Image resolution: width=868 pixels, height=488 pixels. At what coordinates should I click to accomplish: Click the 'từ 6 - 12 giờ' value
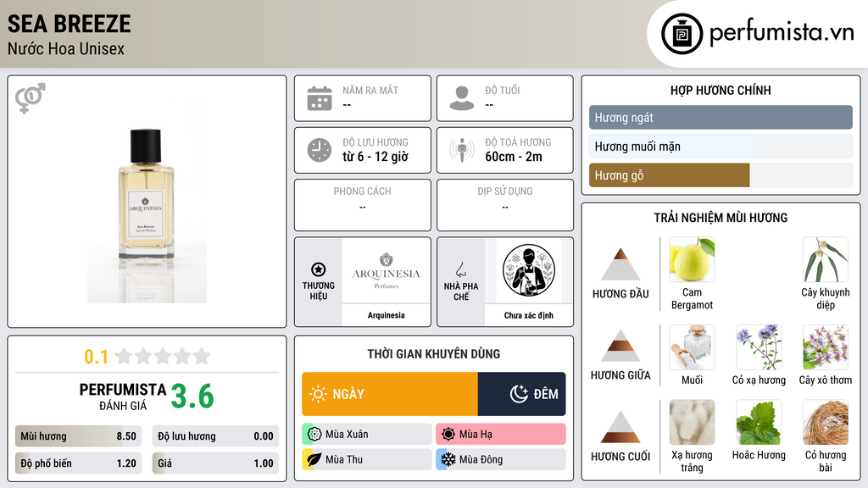(375, 157)
